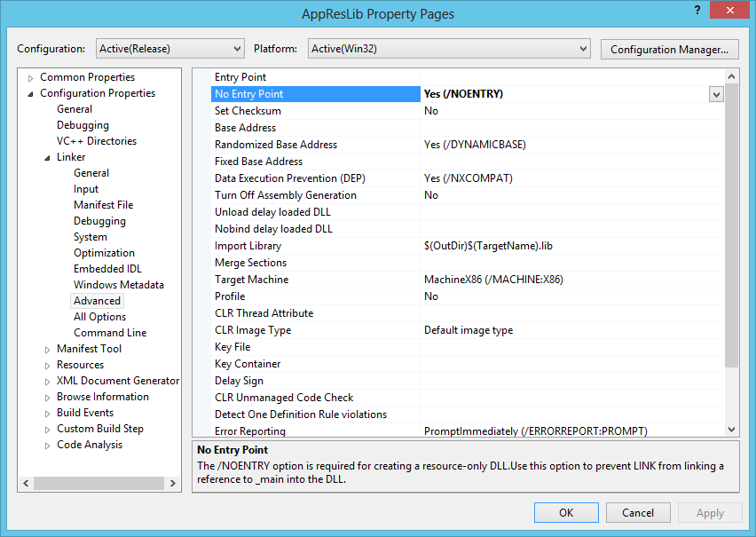This screenshot has width=756, height=537.
Task: Click the tree panel scroll left arrow
Action: pyautogui.click(x=26, y=483)
